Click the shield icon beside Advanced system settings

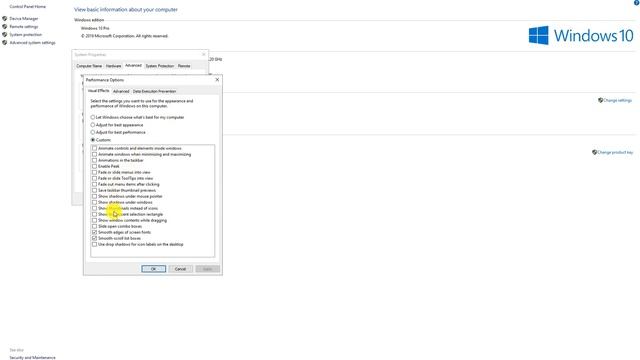click(x=4, y=42)
